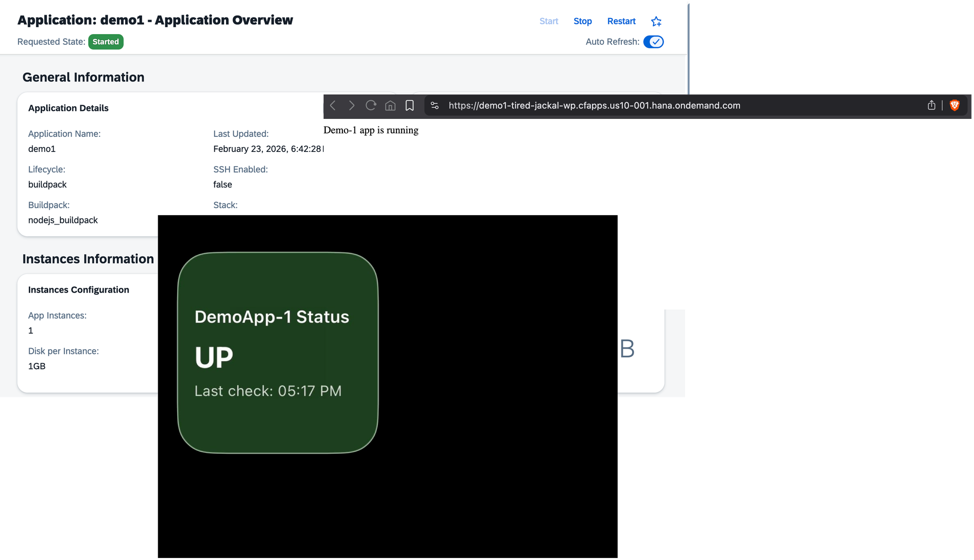974x560 pixels.
Task: Open Brave Shields lion icon
Action: 955,106
